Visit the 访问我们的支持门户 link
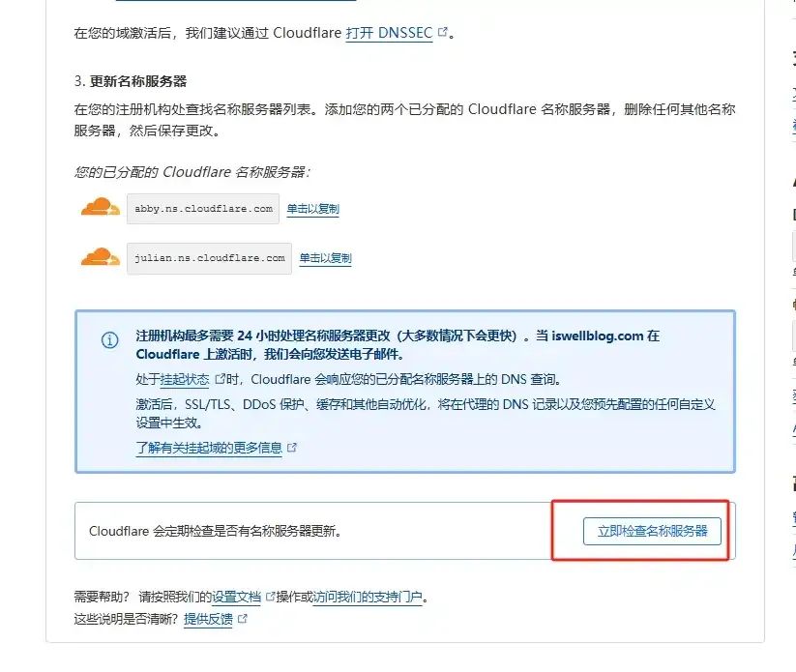Screen dimensions: 796x672 pos(368,597)
